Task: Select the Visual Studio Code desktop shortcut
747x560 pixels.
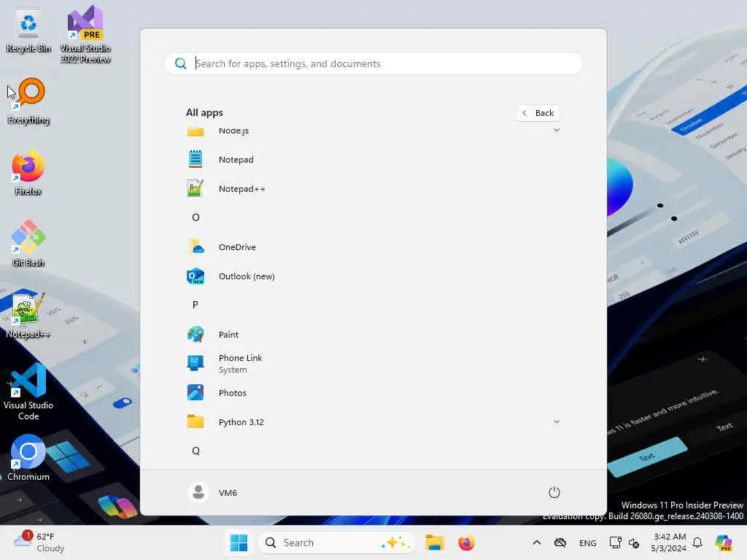Action: point(28,392)
